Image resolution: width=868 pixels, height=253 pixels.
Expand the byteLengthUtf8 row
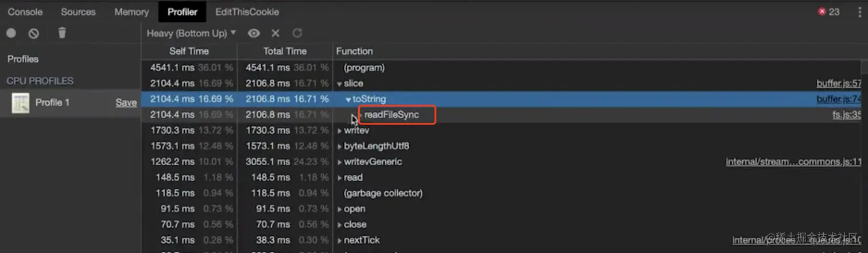click(x=339, y=147)
